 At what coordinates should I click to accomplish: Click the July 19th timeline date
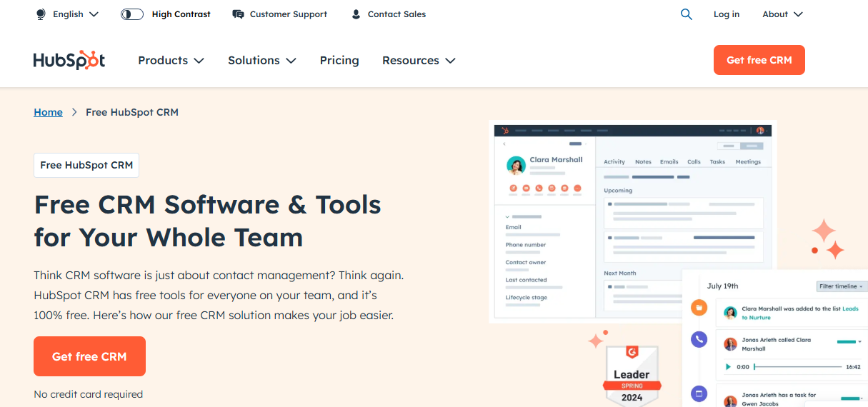[x=722, y=286]
